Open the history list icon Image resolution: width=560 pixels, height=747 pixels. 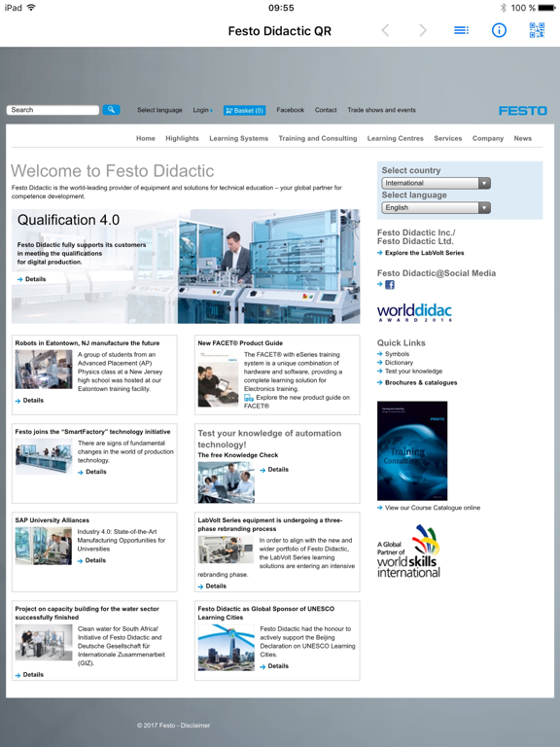tap(461, 30)
